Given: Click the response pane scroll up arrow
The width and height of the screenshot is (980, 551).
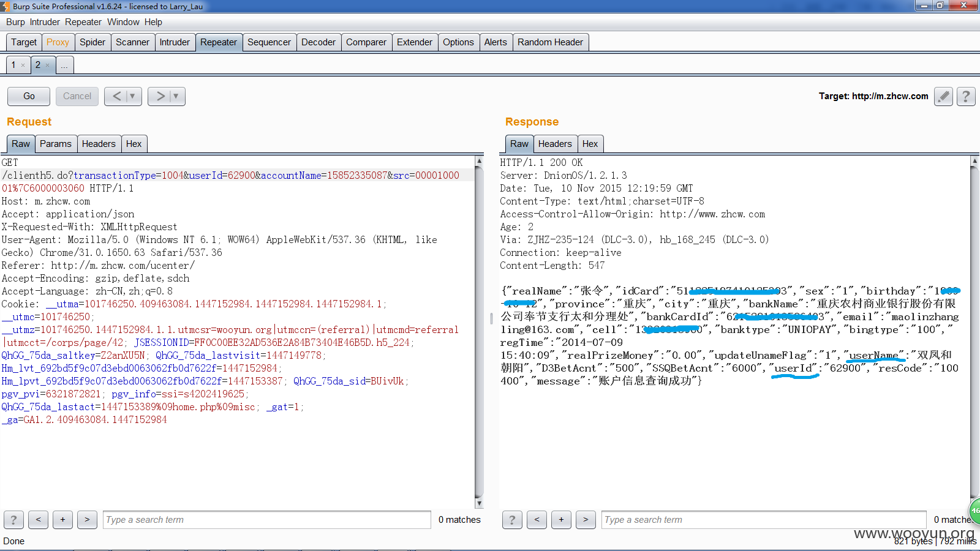Looking at the screenshot, I should click(x=974, y=161).
